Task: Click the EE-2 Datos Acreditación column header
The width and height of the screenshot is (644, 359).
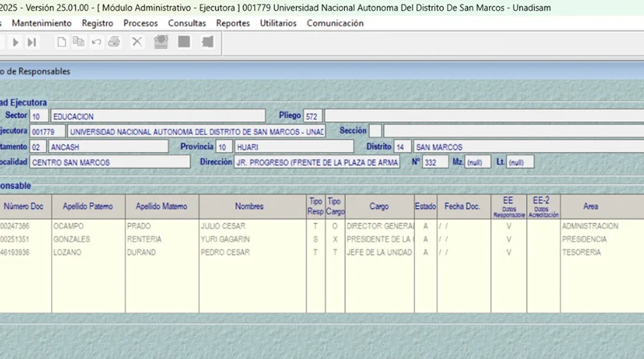Action: pos(543,206)
